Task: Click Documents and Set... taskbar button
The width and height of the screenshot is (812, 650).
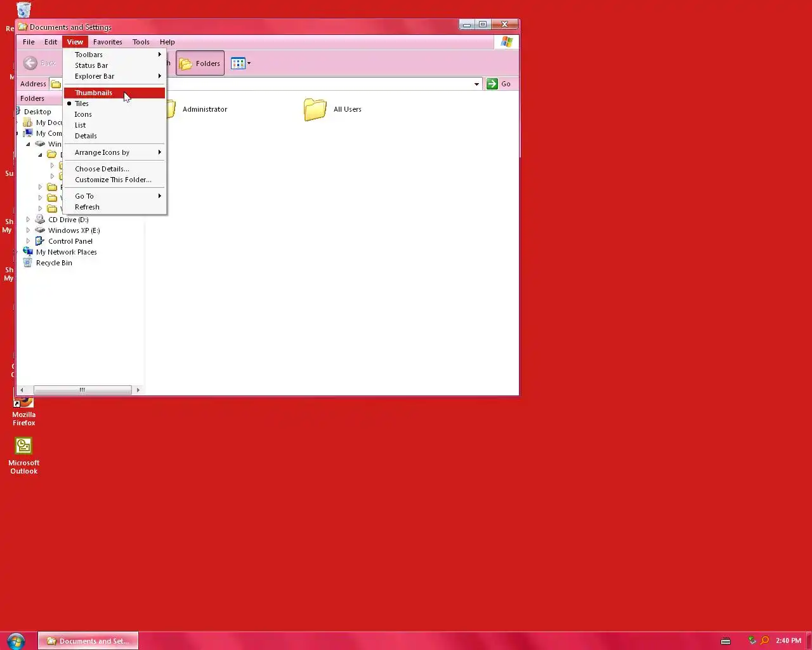Action: tap(88, 641)
